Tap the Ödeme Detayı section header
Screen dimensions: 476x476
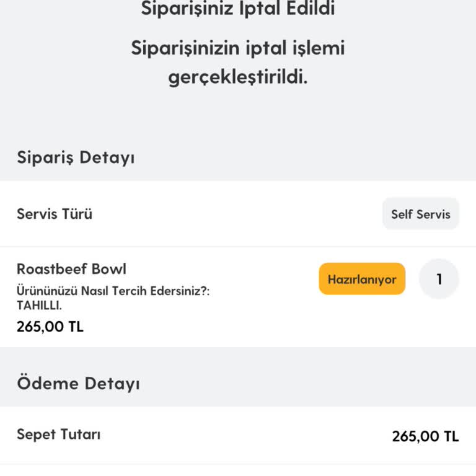click(78, 383)
